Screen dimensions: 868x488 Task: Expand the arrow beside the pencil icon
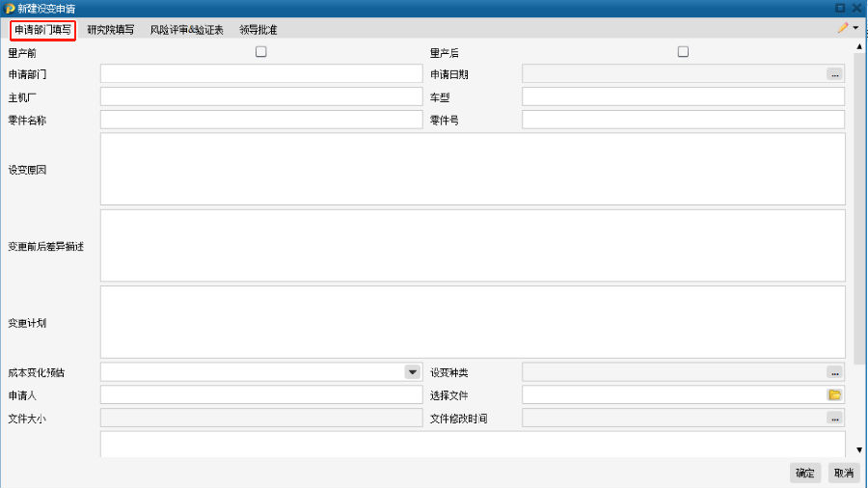[855, 28]
